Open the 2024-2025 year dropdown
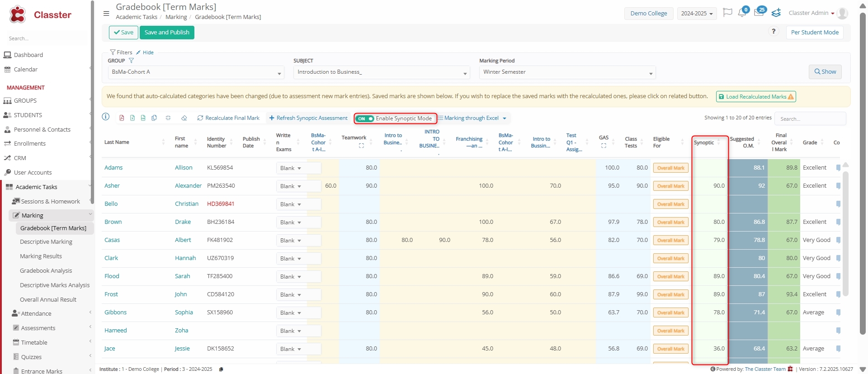The image size is (868, 374). coord(697,14)
